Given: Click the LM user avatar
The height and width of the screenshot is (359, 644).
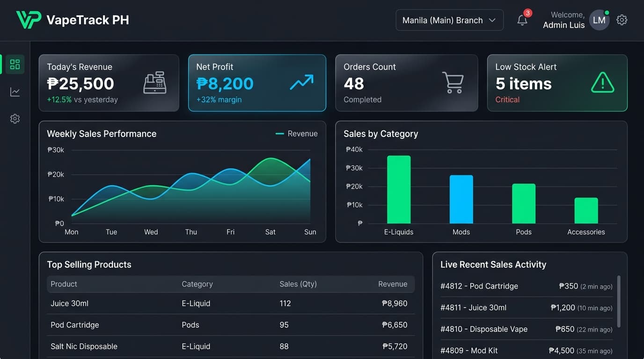Looking at the screenshot, I should click(599, 20).
